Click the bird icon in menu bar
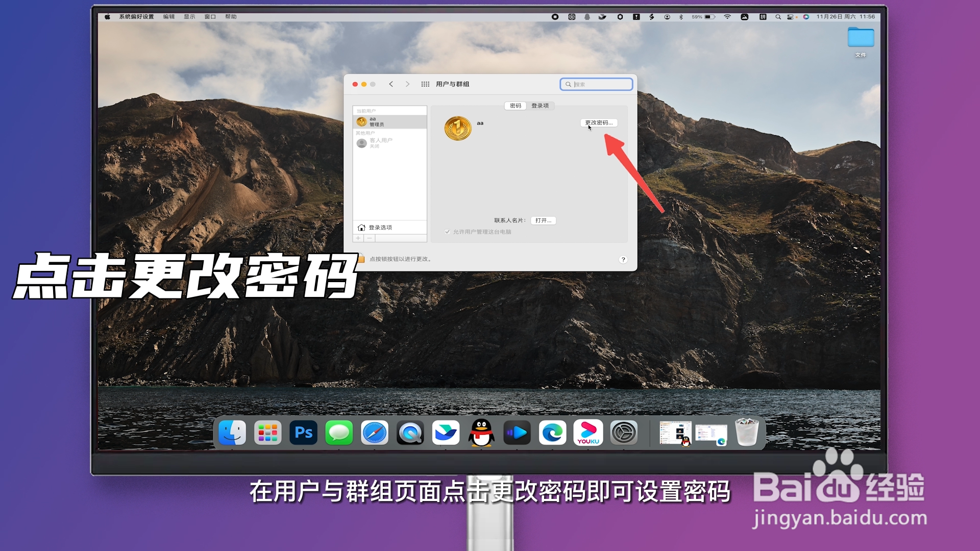The image size is (980, 551). tap(602, 17)
